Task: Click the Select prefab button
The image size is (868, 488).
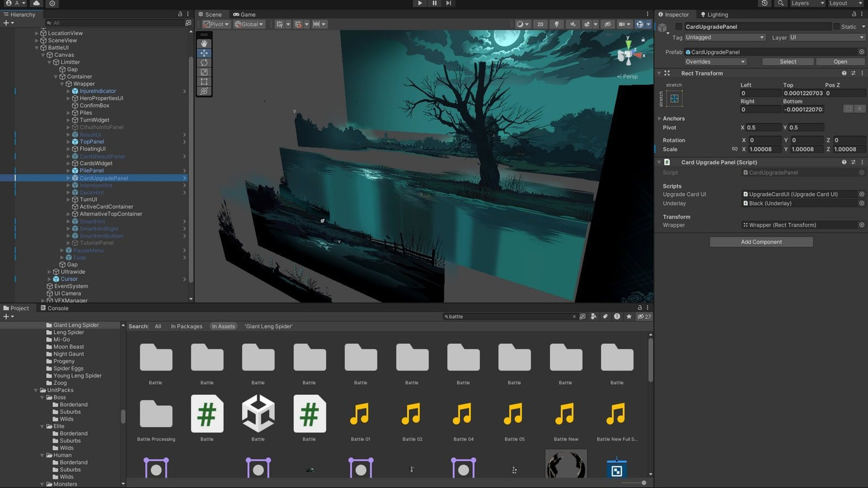Action: pyautogui.click(x=788, y=62)
